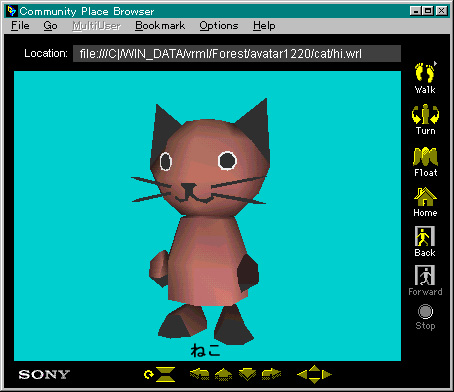454x392 pixels.
Task: Click the Forward door icon
Action: tap(425, 275)
